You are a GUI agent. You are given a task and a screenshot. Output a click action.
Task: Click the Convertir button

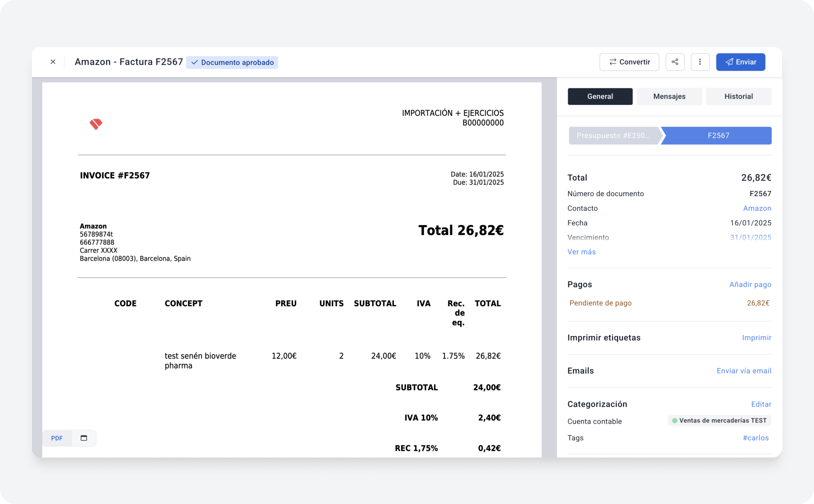629,62
